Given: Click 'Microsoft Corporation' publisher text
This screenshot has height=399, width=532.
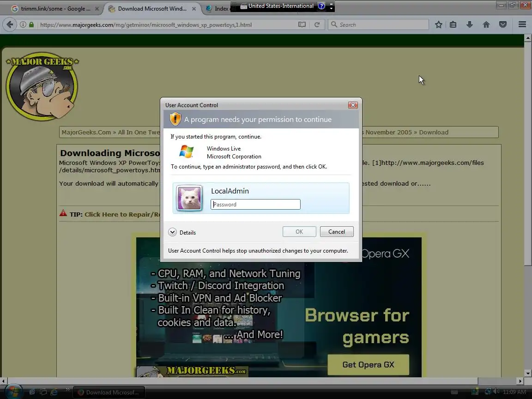Looking at the screenshot, I should (x=234, y=157).
